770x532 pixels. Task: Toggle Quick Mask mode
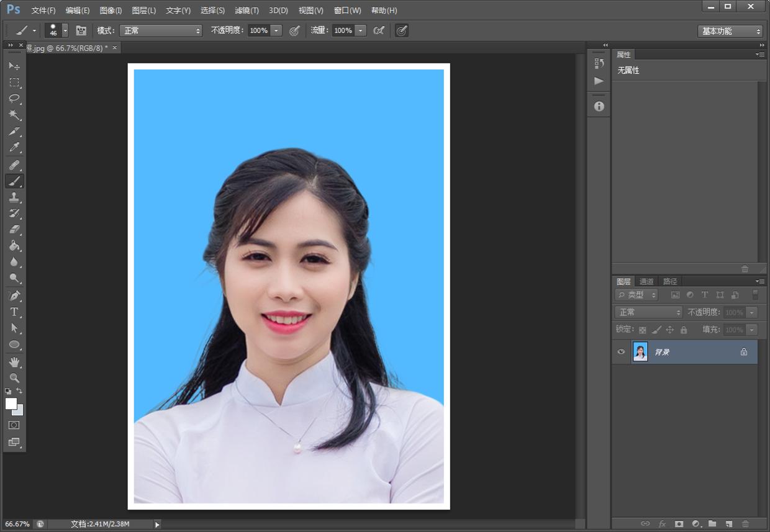(14, 425)
